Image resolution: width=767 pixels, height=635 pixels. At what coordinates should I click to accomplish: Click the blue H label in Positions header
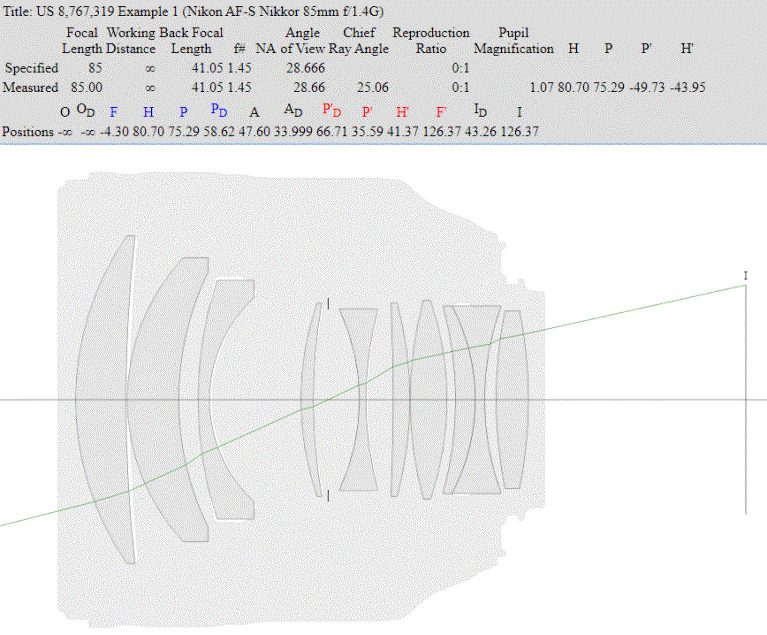point(149,113)
